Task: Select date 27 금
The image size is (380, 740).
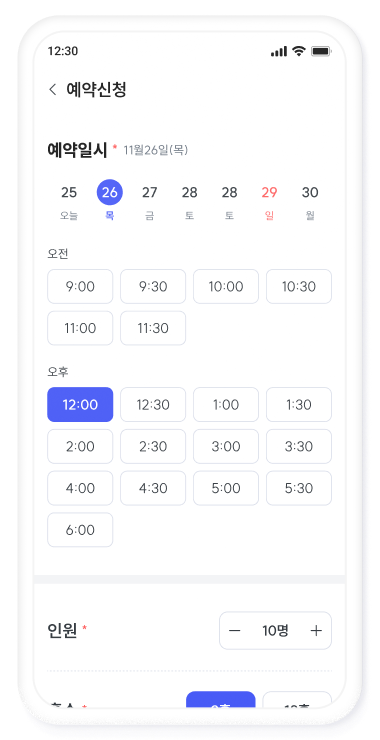Action: [x=150, y=202]
